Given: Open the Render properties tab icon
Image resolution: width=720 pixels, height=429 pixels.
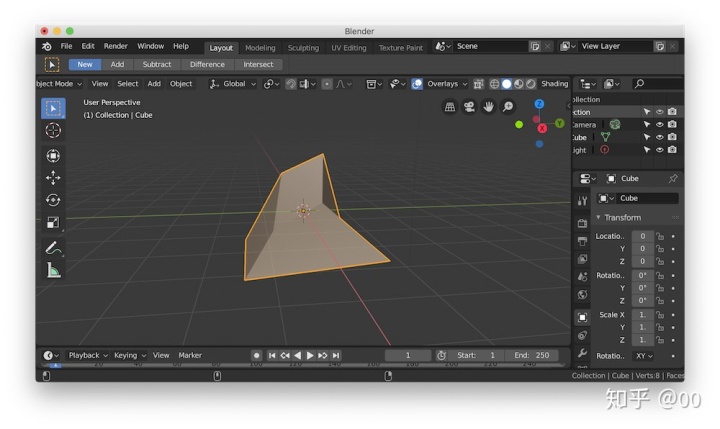Looking at the screenshot, I should pos(582,223).
